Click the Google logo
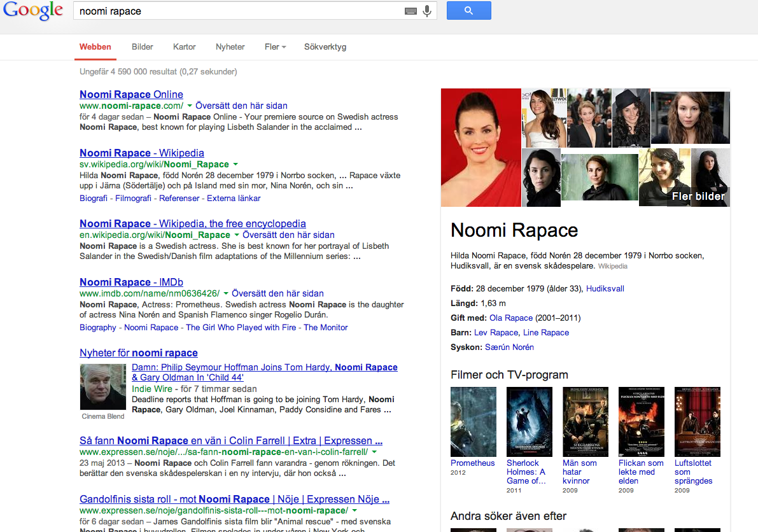The width and height of the screenshot is (758, 532). point(33,11)
